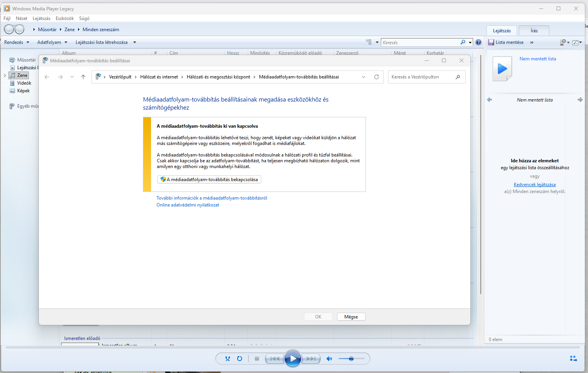Open Lejátszási lista létrehozása dropdown
The width and height of the screenshot is (588, 373).
pos(106,42)
